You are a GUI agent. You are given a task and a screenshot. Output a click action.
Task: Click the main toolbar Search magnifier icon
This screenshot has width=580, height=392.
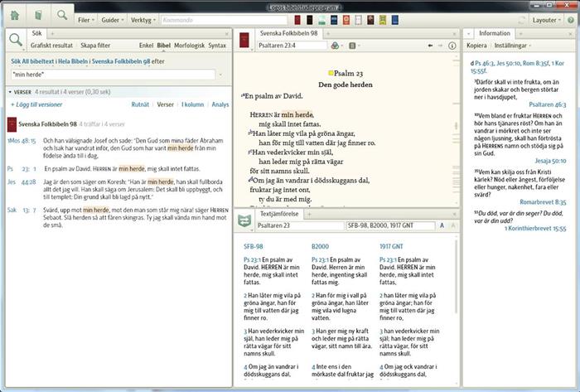(x=62, y=15)
